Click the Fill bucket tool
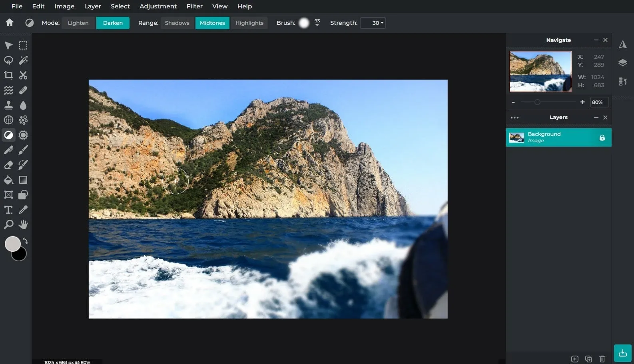The image size is (634, 364). point(8,180)
